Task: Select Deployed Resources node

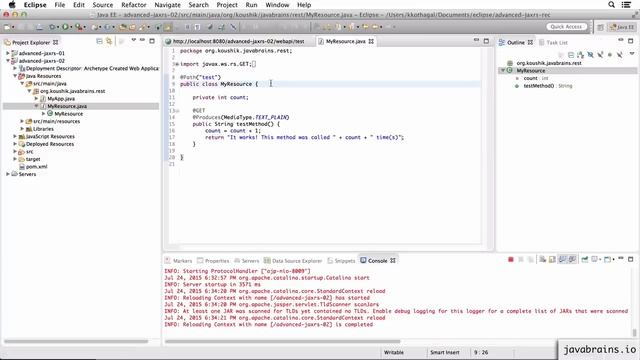Action: (x=50, y=144)
